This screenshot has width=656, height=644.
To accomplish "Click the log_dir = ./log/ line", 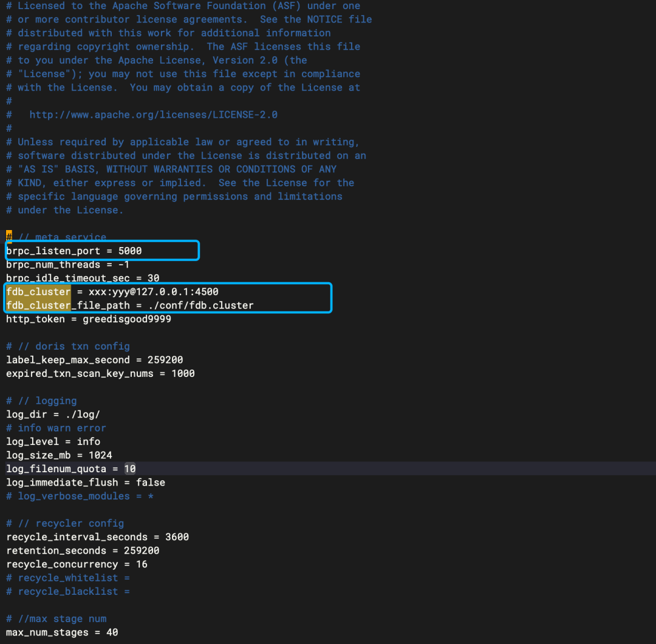I will coord(53,415).
